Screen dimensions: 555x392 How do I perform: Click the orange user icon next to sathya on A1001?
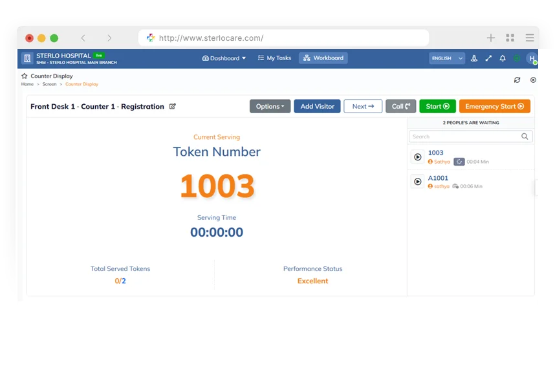[x=430, y=186]
